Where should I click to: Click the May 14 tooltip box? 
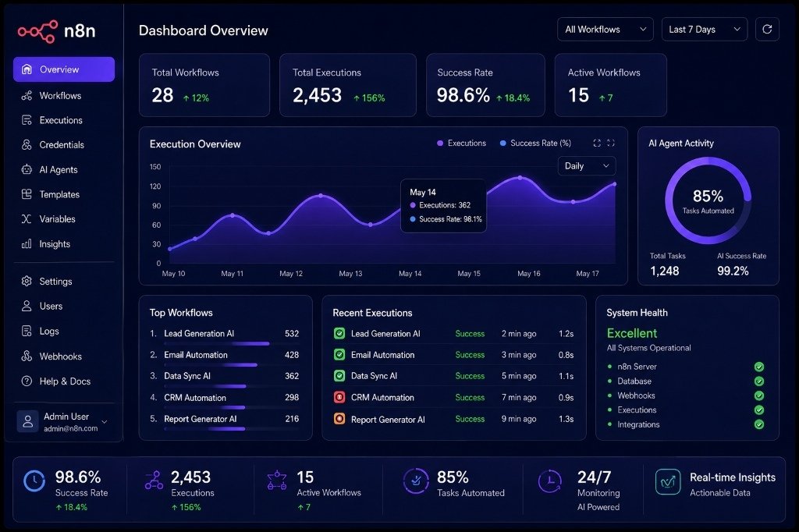click(443, 206)
